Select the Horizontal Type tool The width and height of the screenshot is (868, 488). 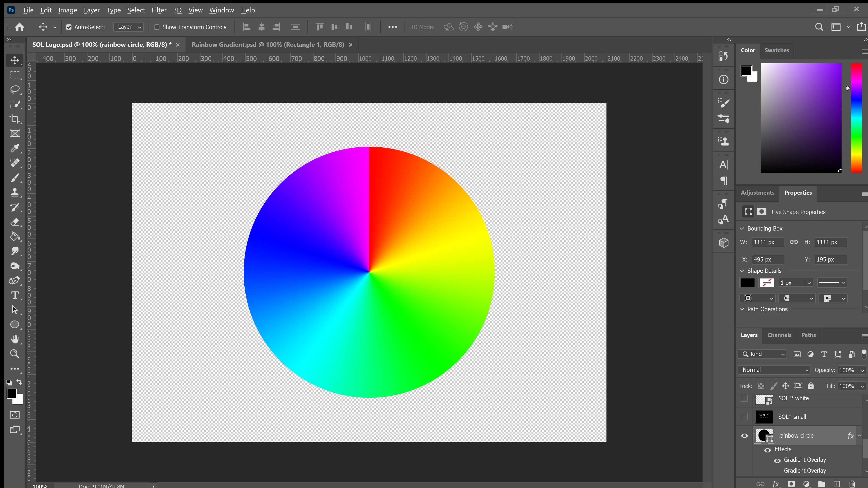click(x=14, y=296)
